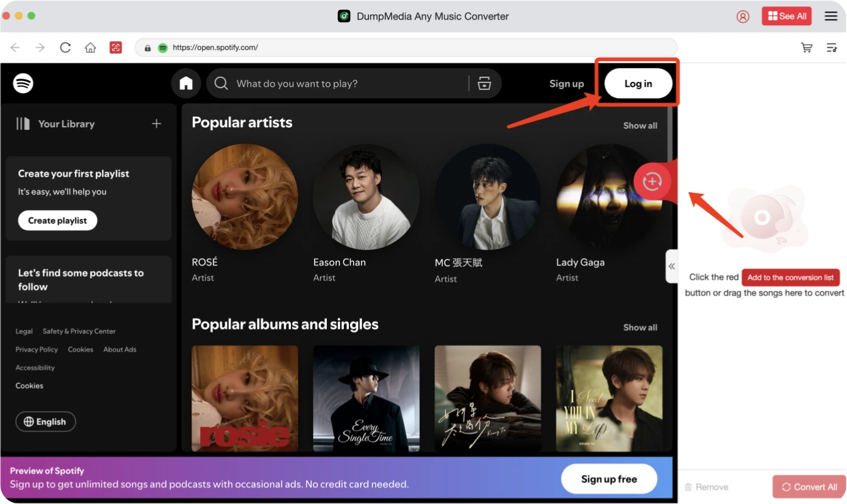847x504 pixels.
Task: Open the Browse icon in search bar
Action: pyautogui.click(x=484, y=84)
